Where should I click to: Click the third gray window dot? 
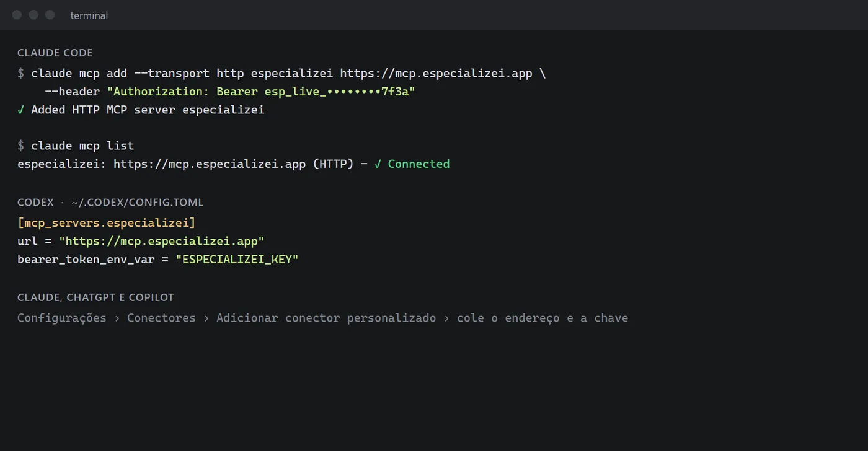click(50, 15)
